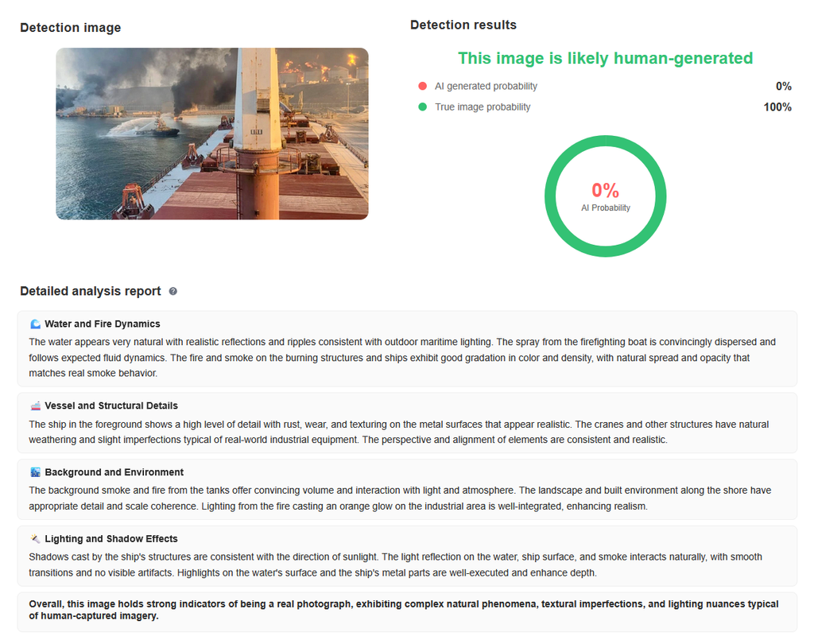814x644 pixels.
Task: Click the red 0% in the donut center
Action: 605,191
